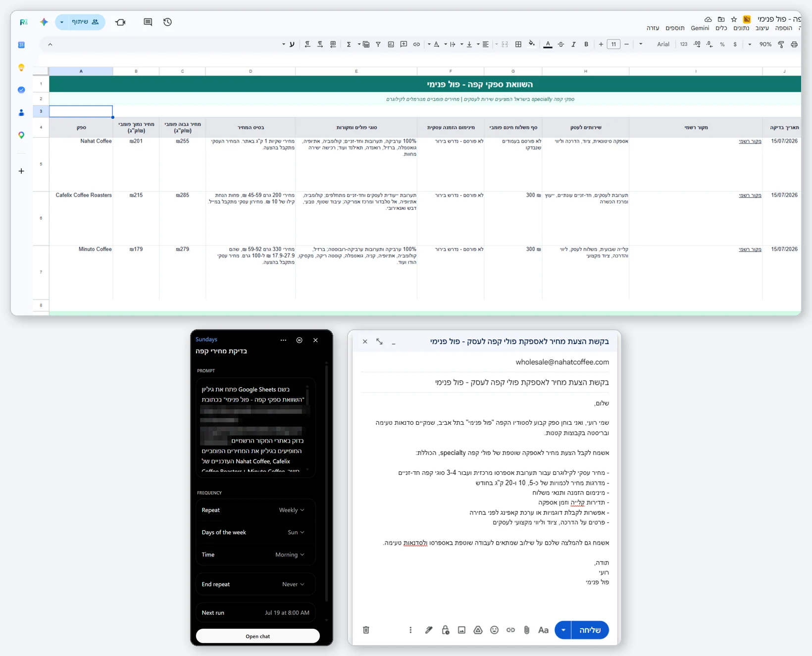Insert a photo in the email
The height and width of the screenshot is (656, 812).
coord(461,630)
